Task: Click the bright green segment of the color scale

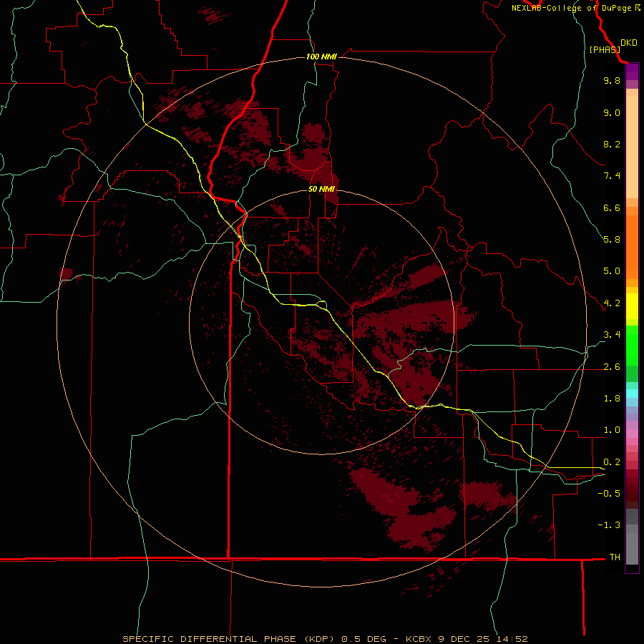Action: tap(632, 345)
